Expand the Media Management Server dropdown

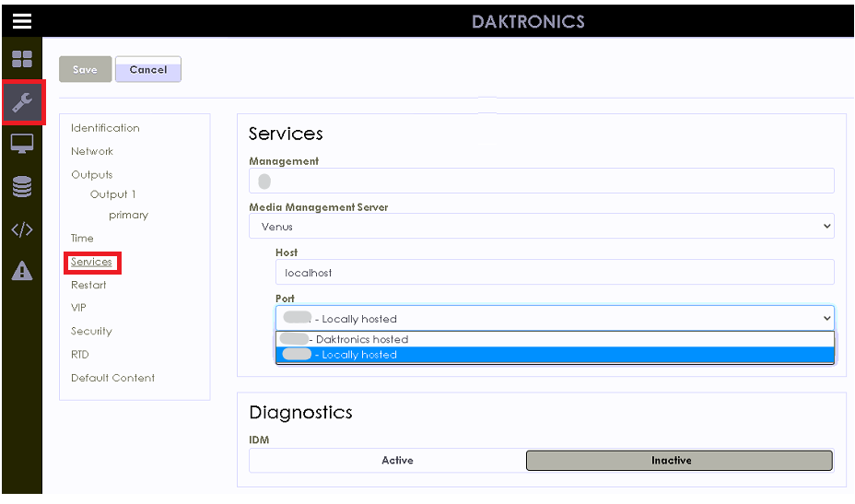[541, 226]
